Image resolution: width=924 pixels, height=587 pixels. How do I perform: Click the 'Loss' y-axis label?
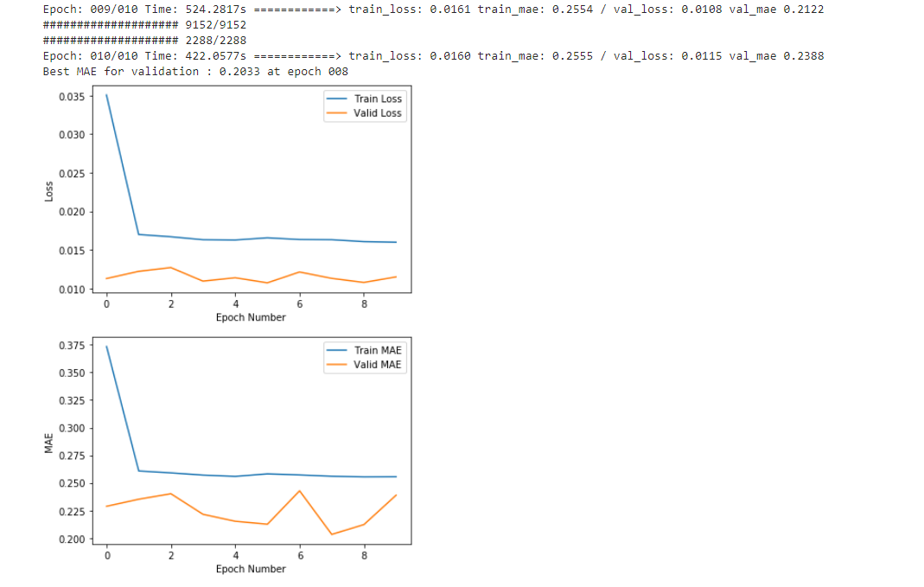click(x=49, y=192)
